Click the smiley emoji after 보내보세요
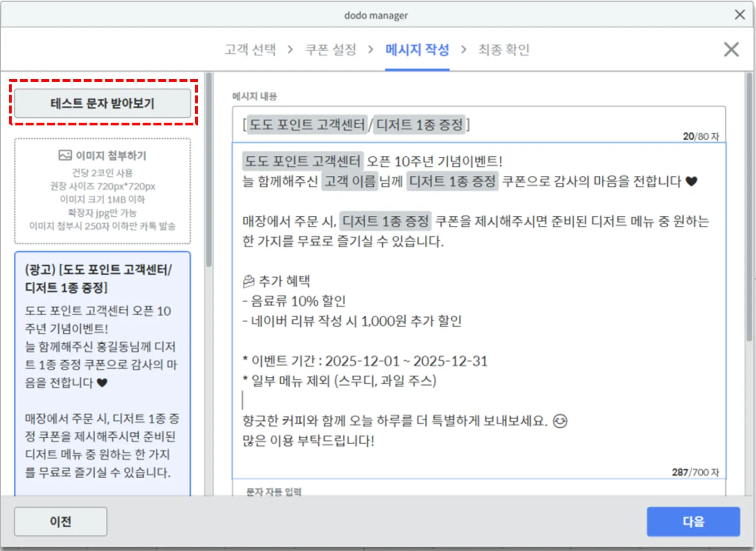 pos(560,421)
